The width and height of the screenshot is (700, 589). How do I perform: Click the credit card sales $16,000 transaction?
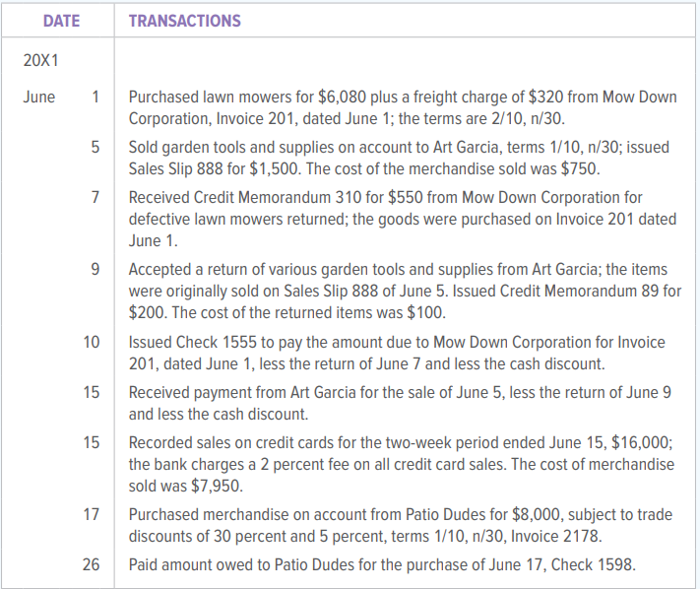coord(402,464)
